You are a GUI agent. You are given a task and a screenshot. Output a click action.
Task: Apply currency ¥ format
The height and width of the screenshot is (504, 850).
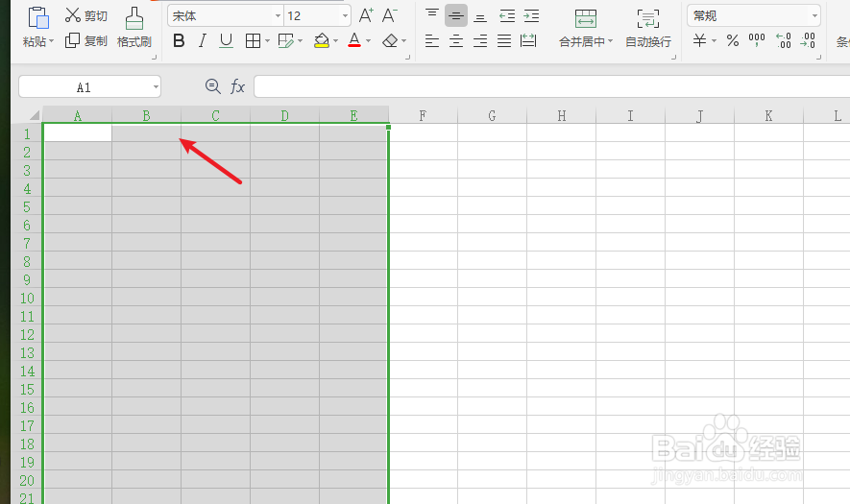tap(700, 40)
